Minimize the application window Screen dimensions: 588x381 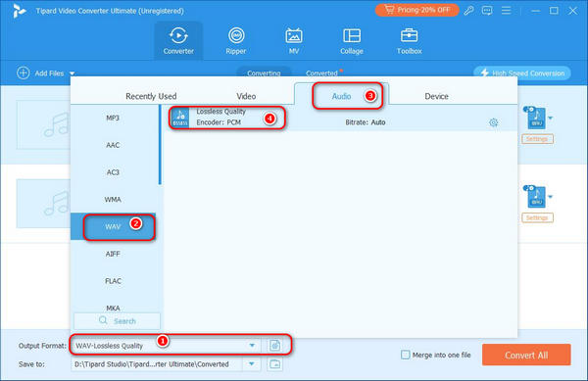535,11
